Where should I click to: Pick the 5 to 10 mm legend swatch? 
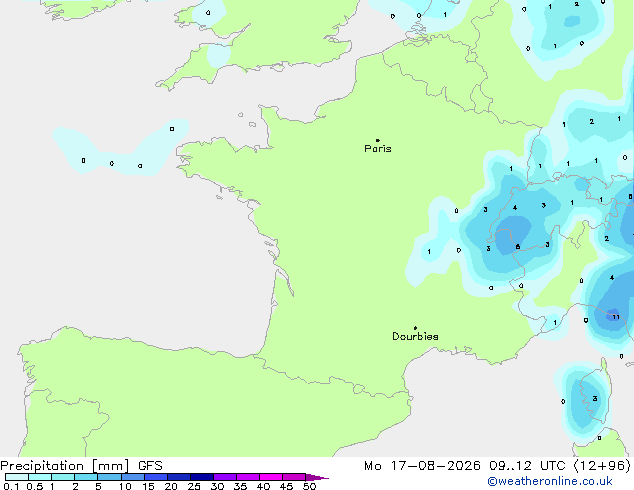pos(109,477)
